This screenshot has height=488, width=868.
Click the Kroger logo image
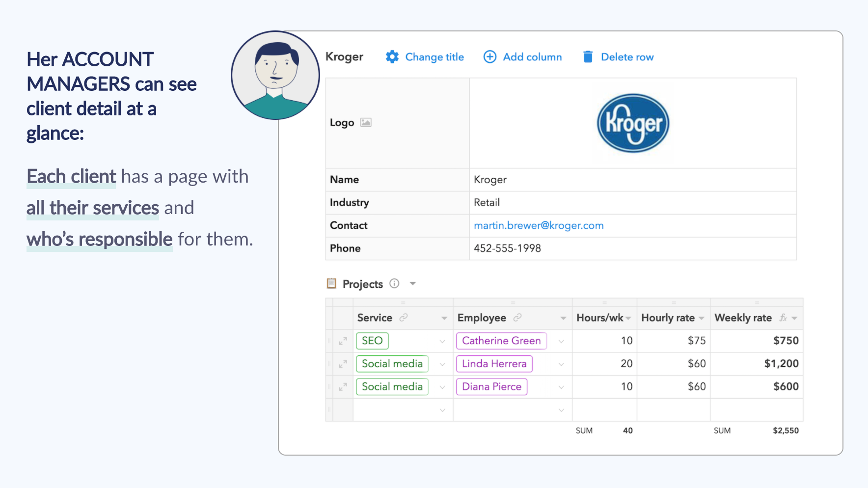pos(633,123)
